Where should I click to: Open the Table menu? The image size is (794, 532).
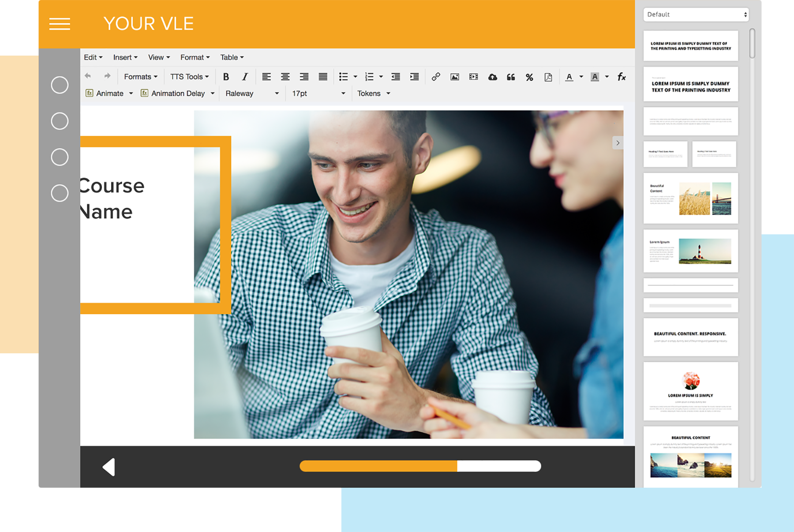(232, 57)
